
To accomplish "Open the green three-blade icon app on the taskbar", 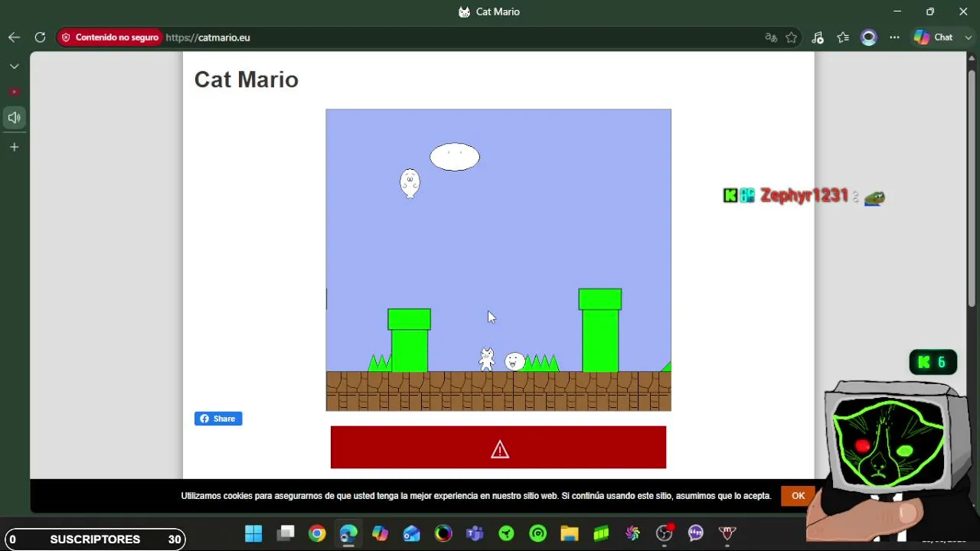I will (506, 533).
